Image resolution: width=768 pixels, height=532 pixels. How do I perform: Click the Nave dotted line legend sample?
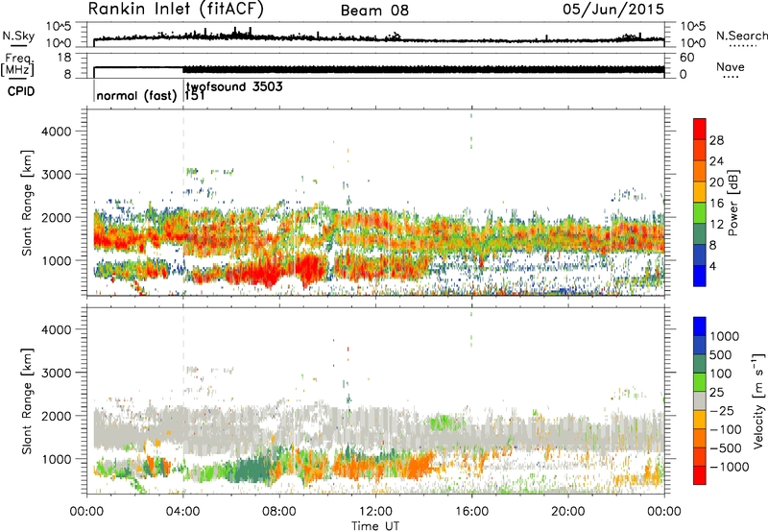pos(731,77)
